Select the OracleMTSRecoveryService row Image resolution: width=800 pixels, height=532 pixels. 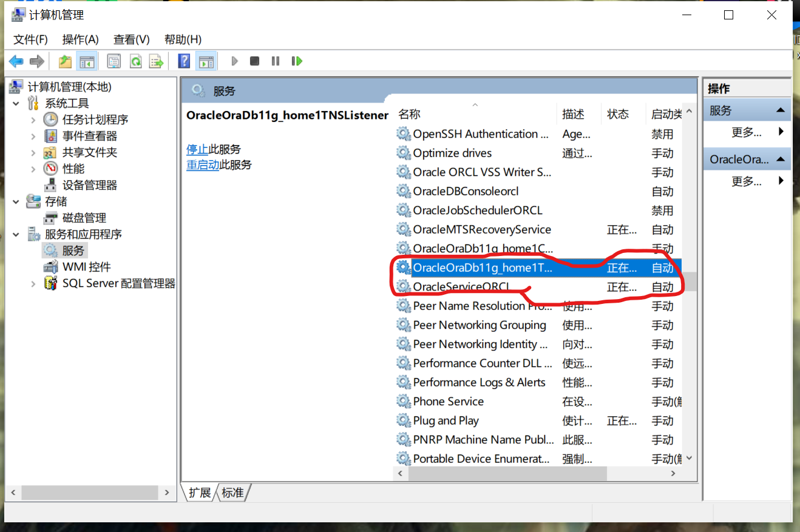(x=538, y=229)
